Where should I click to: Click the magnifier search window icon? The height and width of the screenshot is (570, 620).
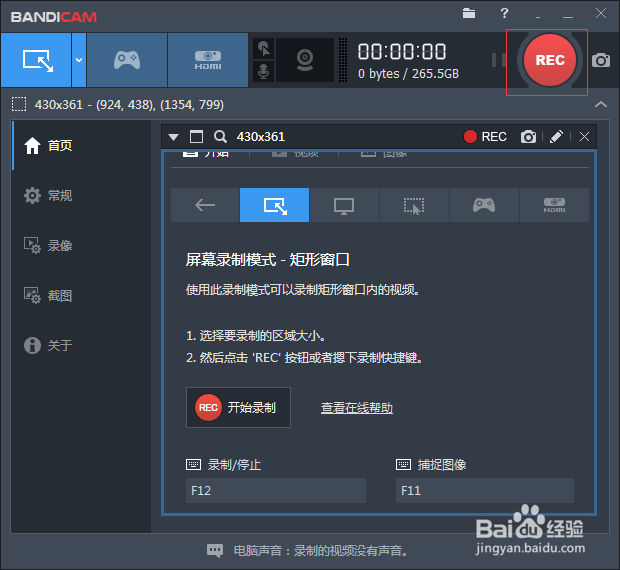pyautogui.click(x=220, y=137)
